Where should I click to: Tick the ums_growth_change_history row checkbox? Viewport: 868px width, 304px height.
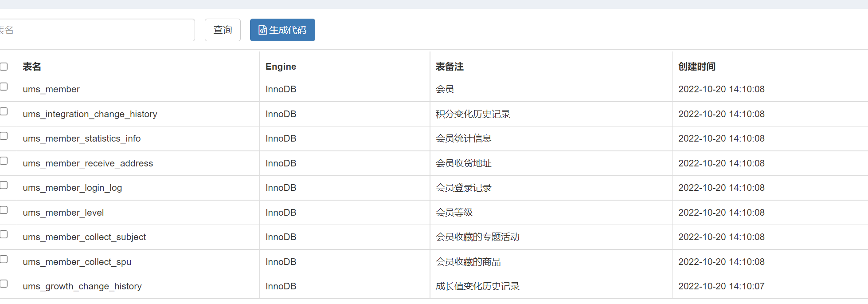pyautogui.click(x=4, y=284)
